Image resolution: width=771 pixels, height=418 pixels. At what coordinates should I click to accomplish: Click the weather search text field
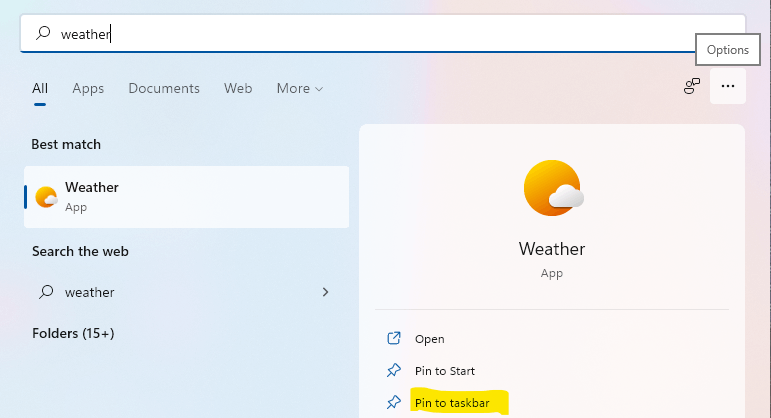click(383, 33)
